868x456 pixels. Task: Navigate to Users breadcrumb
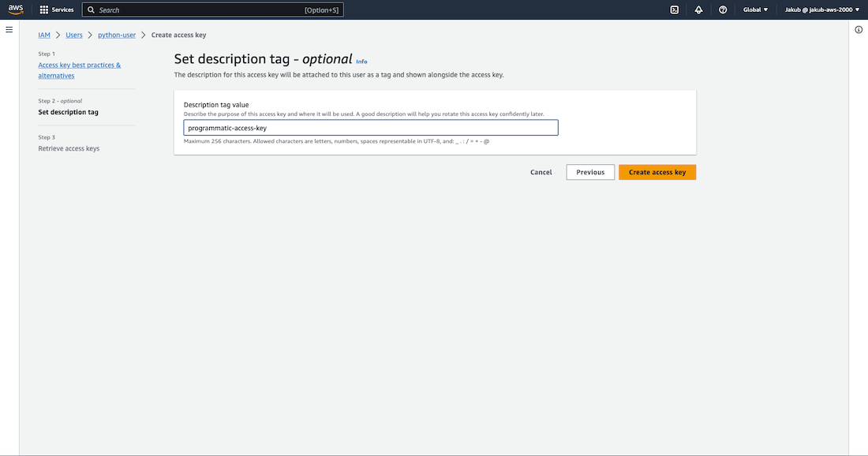74,35
